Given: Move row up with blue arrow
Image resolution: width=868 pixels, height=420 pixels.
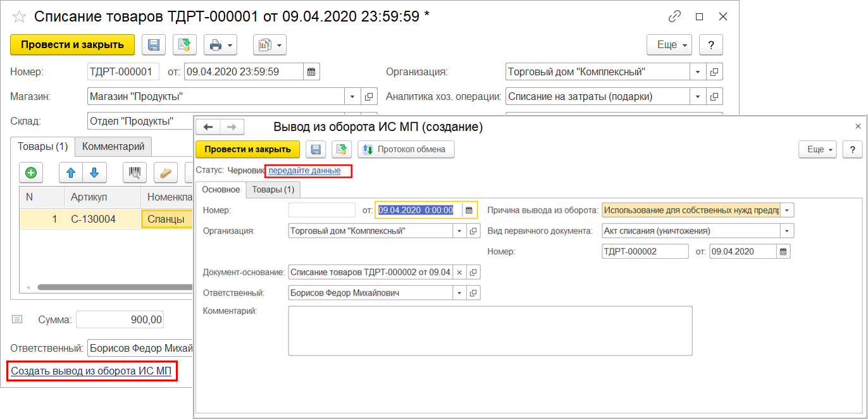Looking at the screenshot, I should click(x=71, y=171).
